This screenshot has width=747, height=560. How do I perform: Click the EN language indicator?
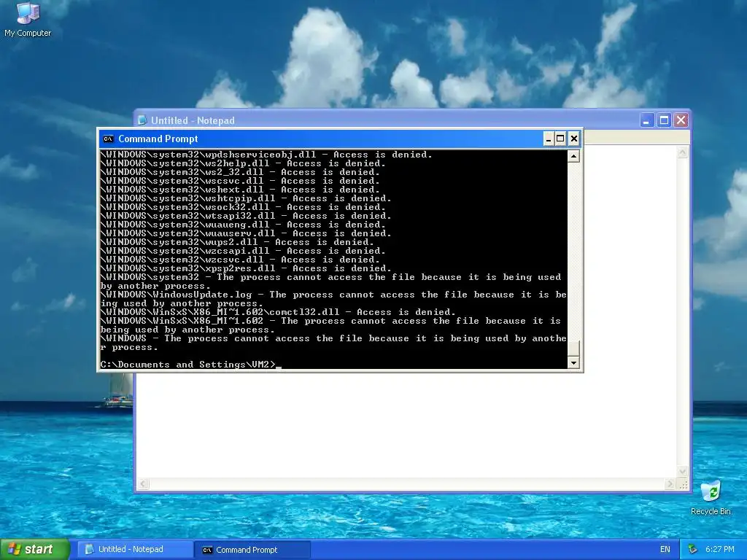coord(665,550)
